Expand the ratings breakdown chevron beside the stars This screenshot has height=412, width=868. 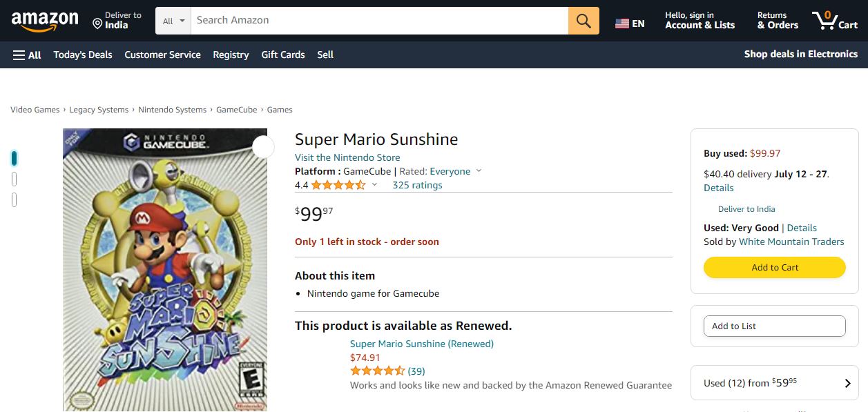(374, 185)
